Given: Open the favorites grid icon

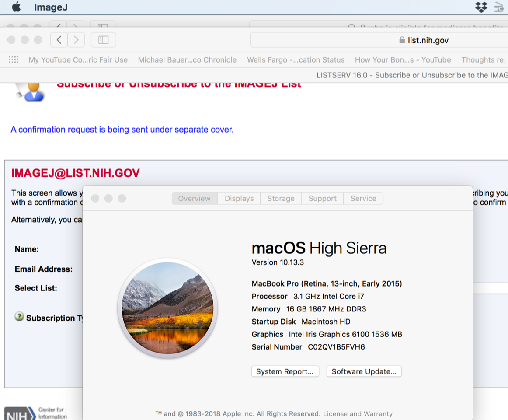Looking at the screenshot, I should tap(14, 60).
